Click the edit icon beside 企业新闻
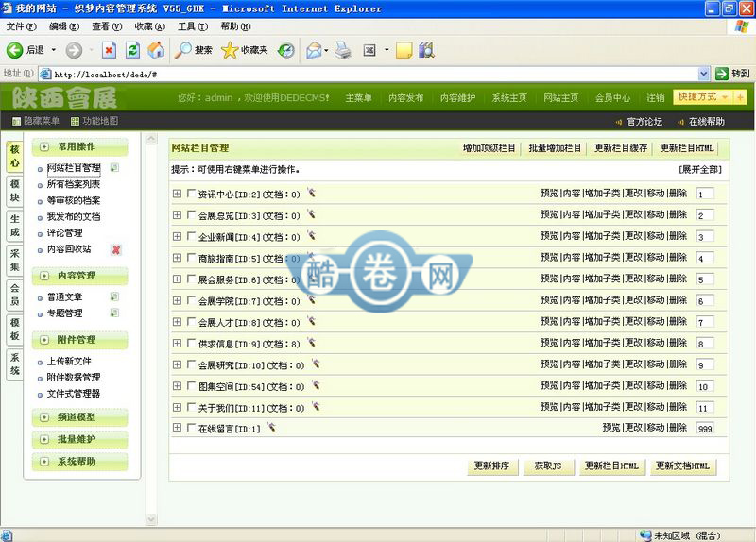The height and width of the screenshot is (542, 756). 312,235
